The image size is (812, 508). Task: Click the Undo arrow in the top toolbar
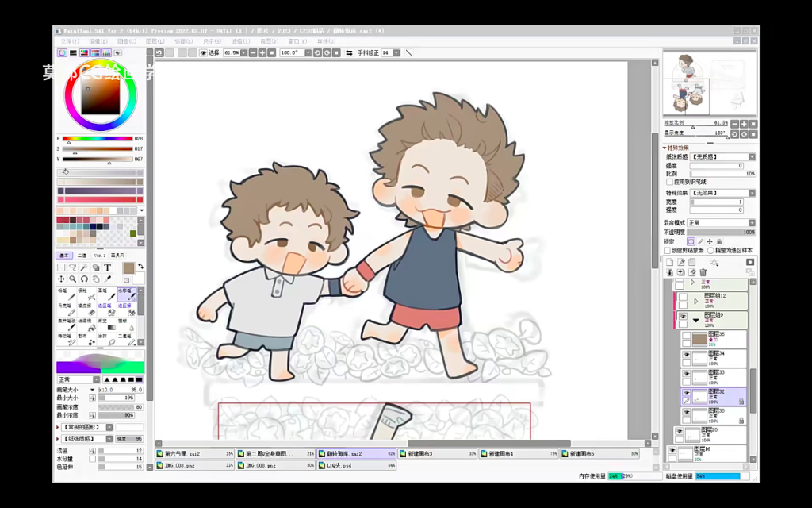click(159, 53)
